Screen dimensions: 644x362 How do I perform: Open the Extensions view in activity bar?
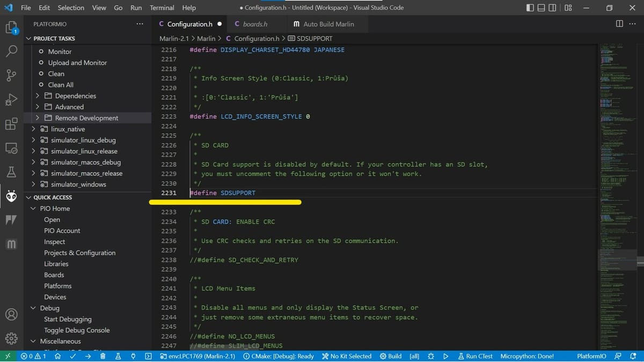coord(11,124)
